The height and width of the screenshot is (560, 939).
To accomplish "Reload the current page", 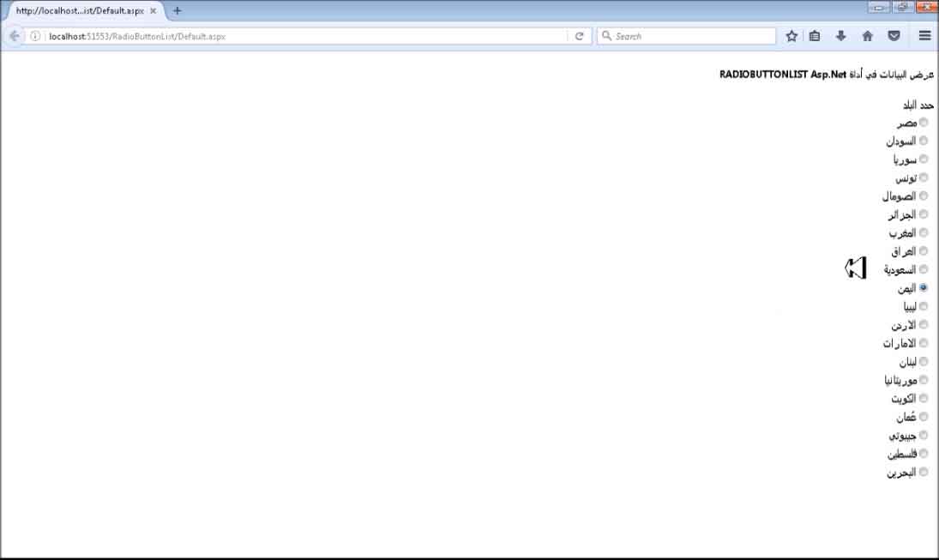I will [580, 36].
